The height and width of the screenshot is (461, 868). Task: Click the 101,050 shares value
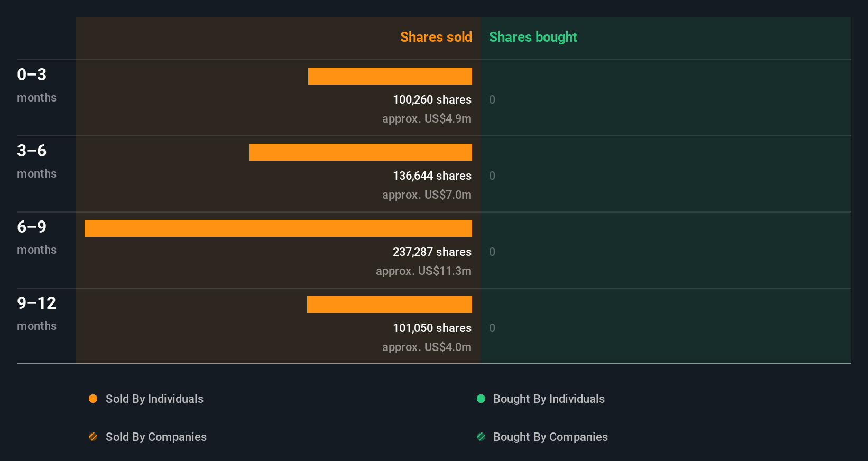[432, 328]
